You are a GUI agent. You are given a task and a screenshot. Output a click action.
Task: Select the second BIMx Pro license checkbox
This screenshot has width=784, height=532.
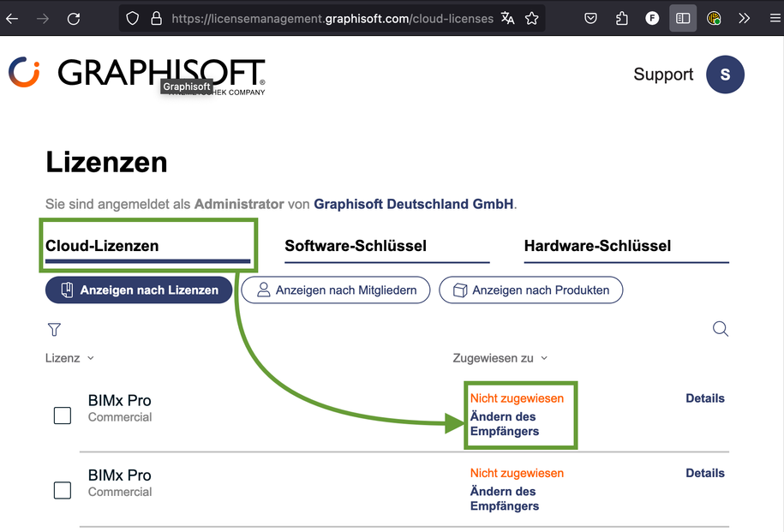[x=63, y=490]
